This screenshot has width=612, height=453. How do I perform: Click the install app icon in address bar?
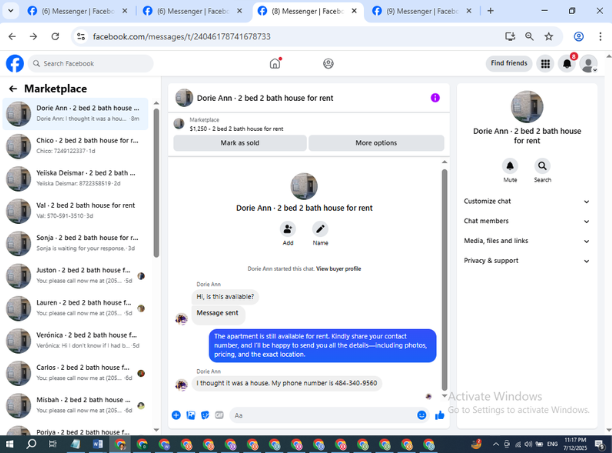(510, 36)
